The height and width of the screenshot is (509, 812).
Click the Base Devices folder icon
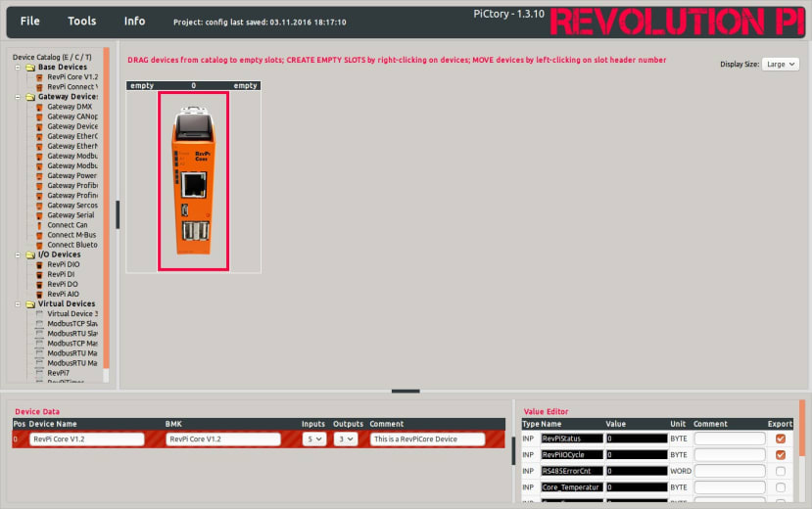[x=30, y=68]
